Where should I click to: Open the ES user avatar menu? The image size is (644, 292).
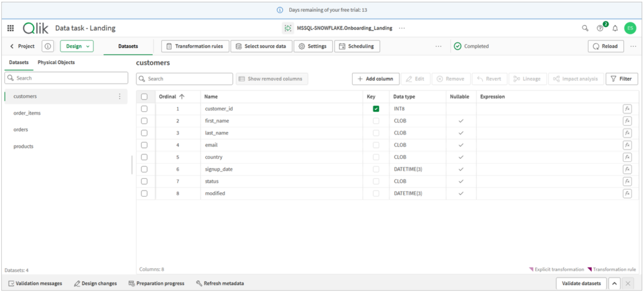point(630,28)
